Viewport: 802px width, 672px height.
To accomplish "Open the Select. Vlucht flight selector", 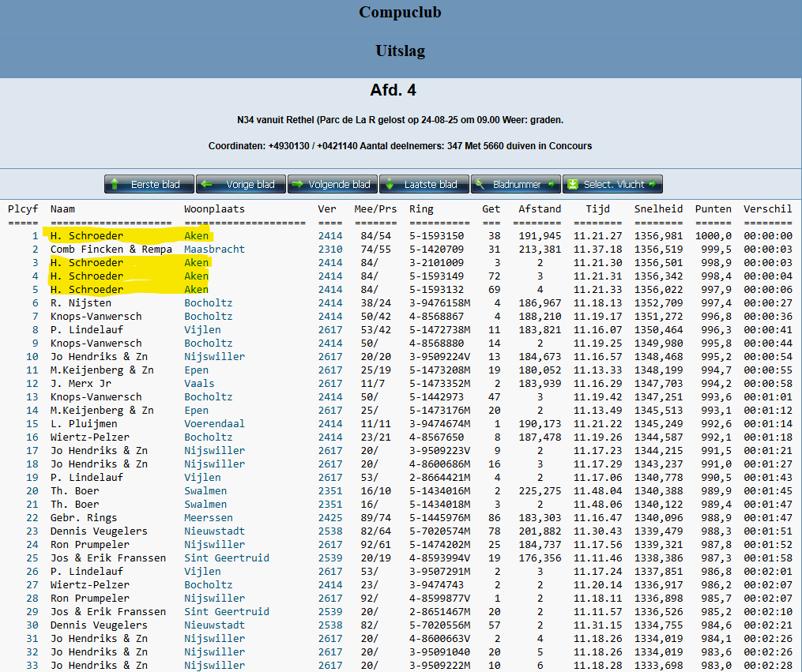I will pyautogui.click(x=613, y=185).
